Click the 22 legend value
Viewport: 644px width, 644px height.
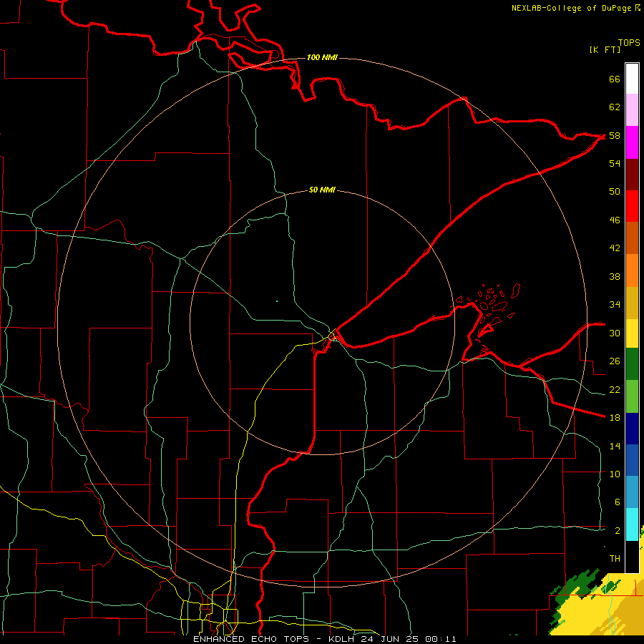click(615, 389)
